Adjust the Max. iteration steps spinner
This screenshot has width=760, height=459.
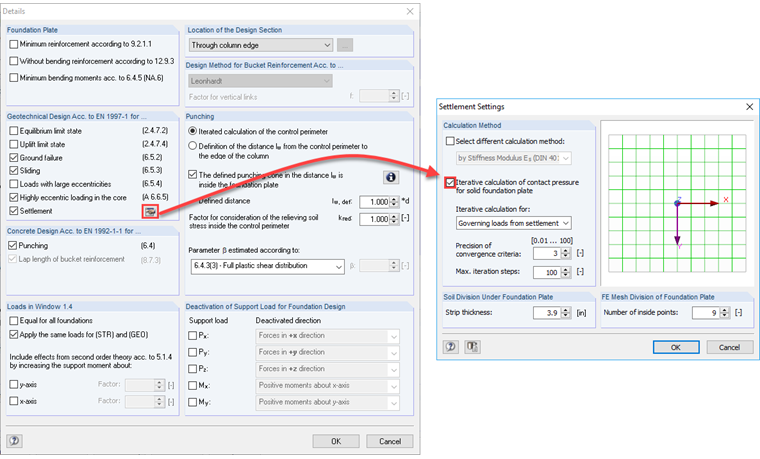(x=566, y=272)
